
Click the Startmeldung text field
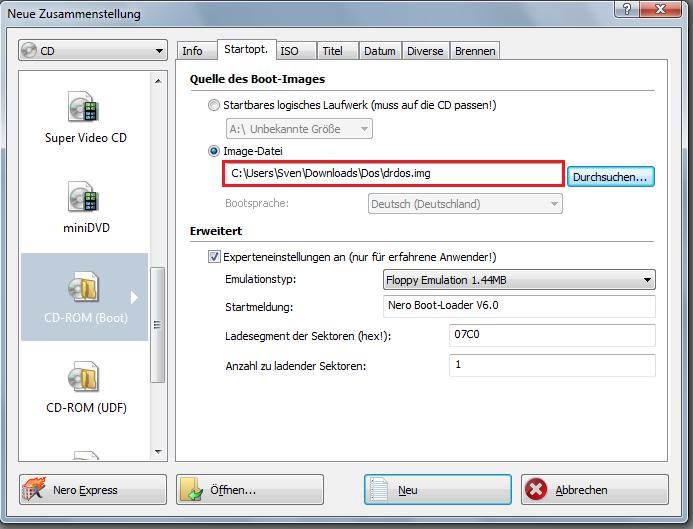tap(519, 307)
